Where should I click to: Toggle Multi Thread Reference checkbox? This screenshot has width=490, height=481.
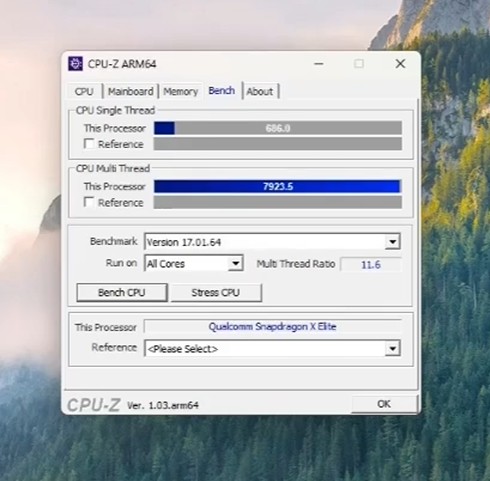point(89,202)
